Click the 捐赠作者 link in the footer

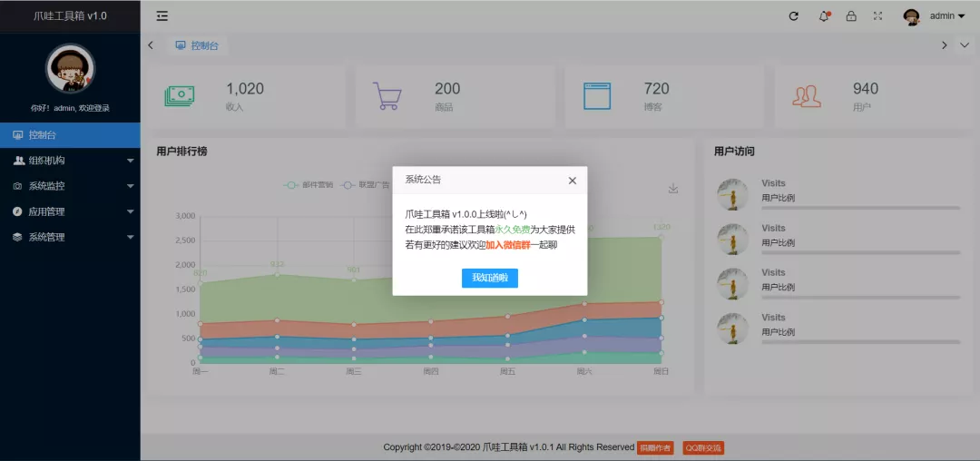[655, 447]
